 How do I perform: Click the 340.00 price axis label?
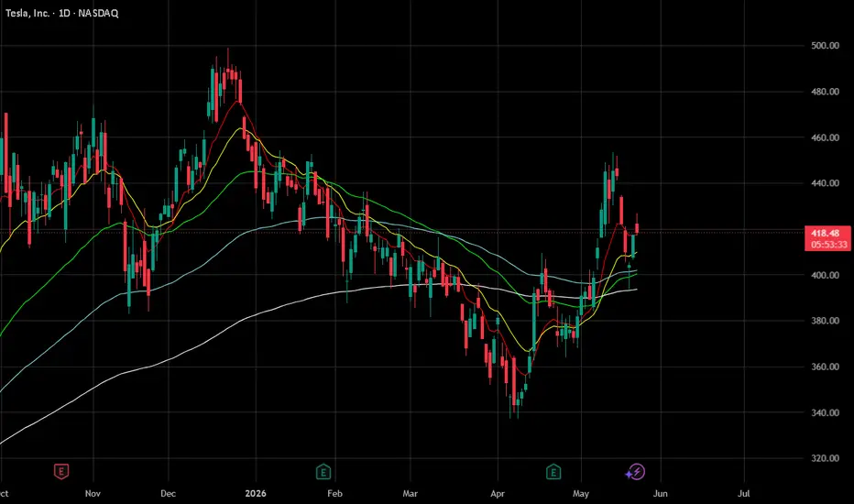coord(825,412)
